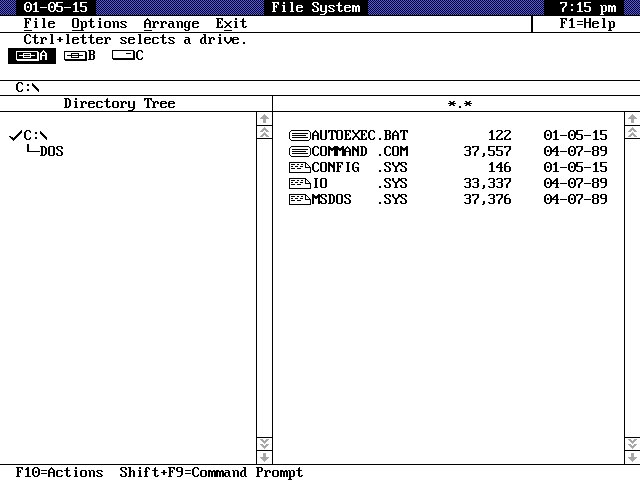Image resolution: width=640 pixels, height=480 pixels.
Task: Click the file list scrollbar track
Action: point(632,288)
